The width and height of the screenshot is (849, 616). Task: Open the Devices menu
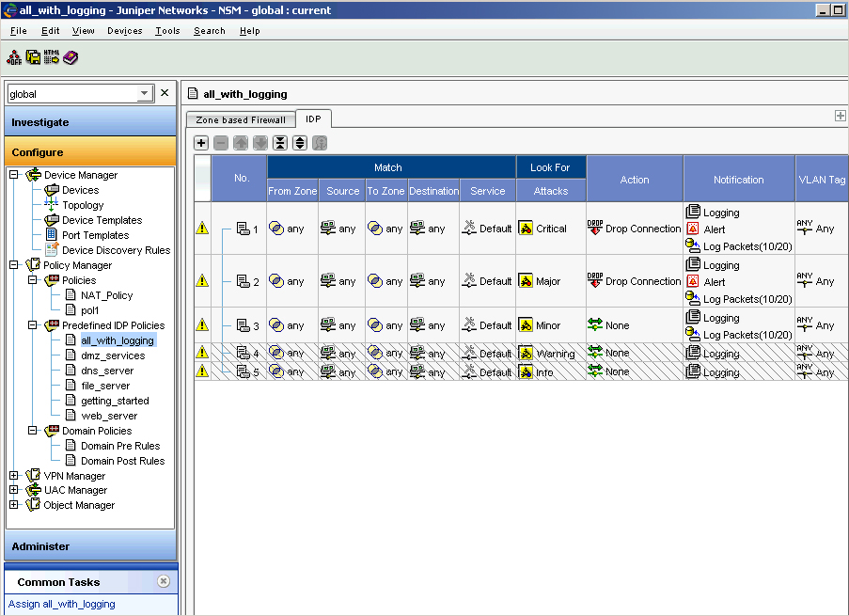124,31
